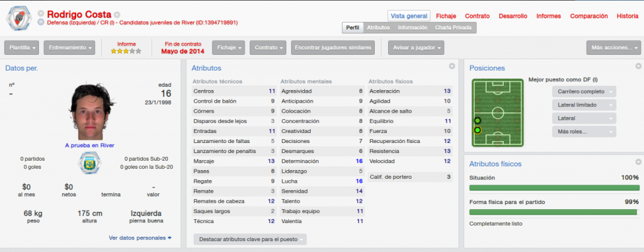644x252 pixels.
Task: Select the upper green position dot on pitch
Action: [477, 120]
